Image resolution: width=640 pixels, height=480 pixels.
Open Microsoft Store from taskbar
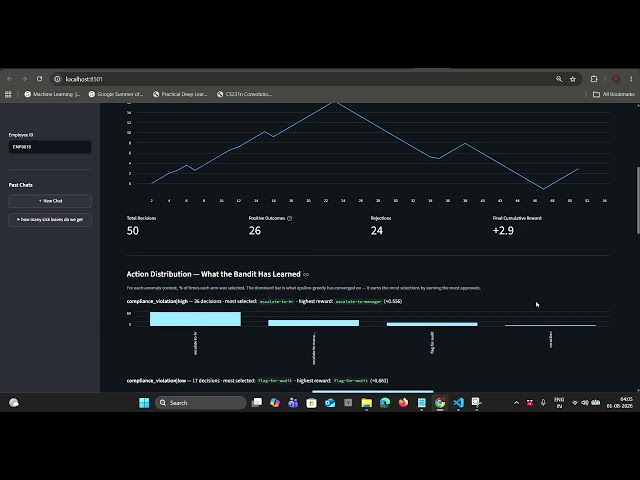(x=311, y=403)
